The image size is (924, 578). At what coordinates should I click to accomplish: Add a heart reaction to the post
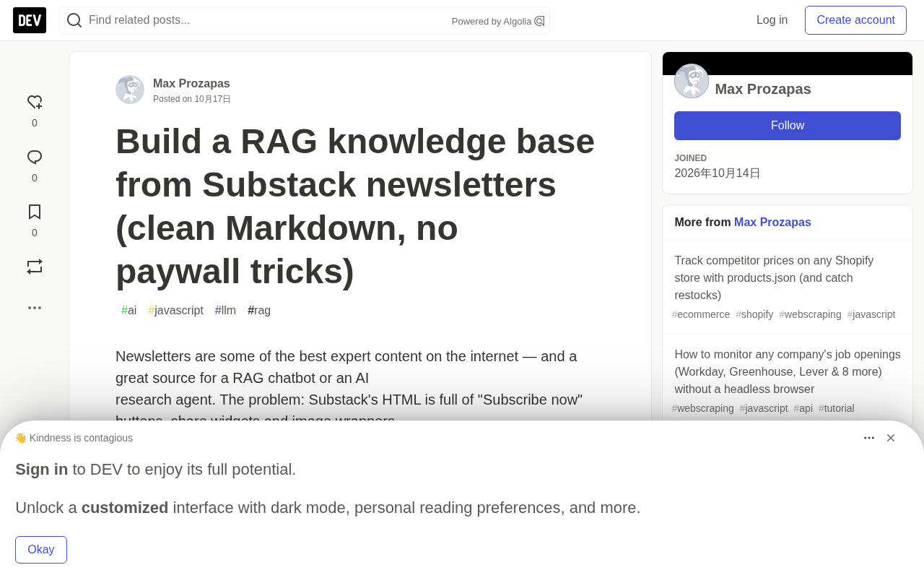click(35, 103)
